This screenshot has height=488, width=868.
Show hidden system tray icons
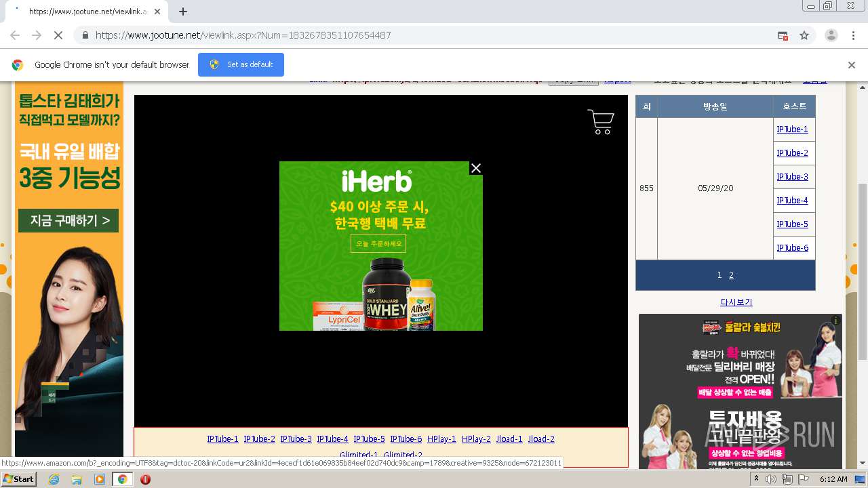point(756,479)
